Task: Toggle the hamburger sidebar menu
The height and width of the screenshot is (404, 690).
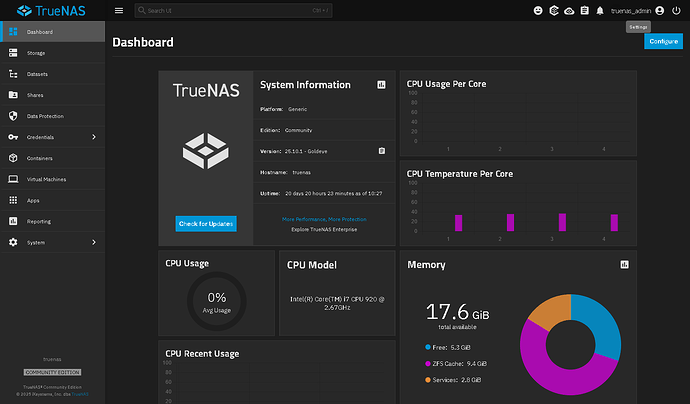Action: pos(119,11)
